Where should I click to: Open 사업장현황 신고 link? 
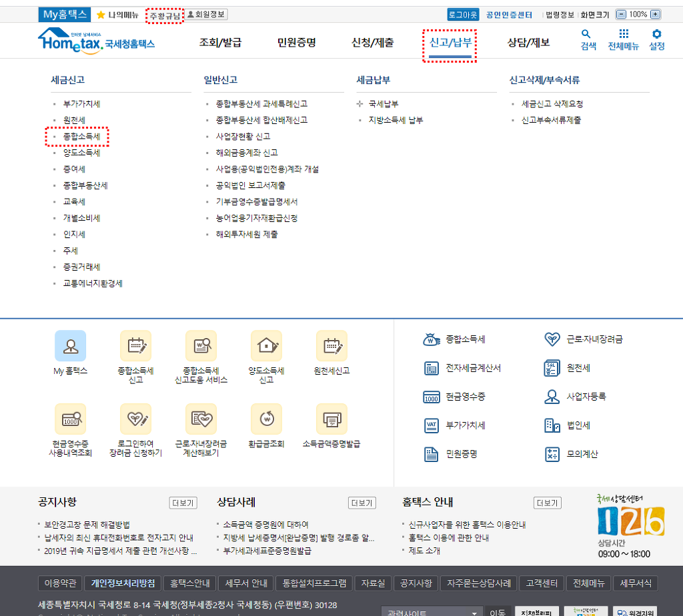tap(243, 136)
